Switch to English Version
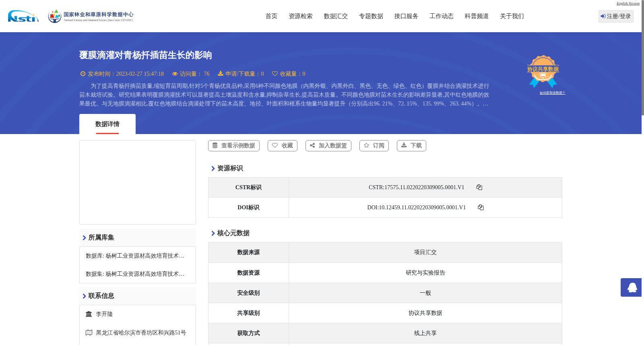This screenshot has height=345, width=644. 628,3
